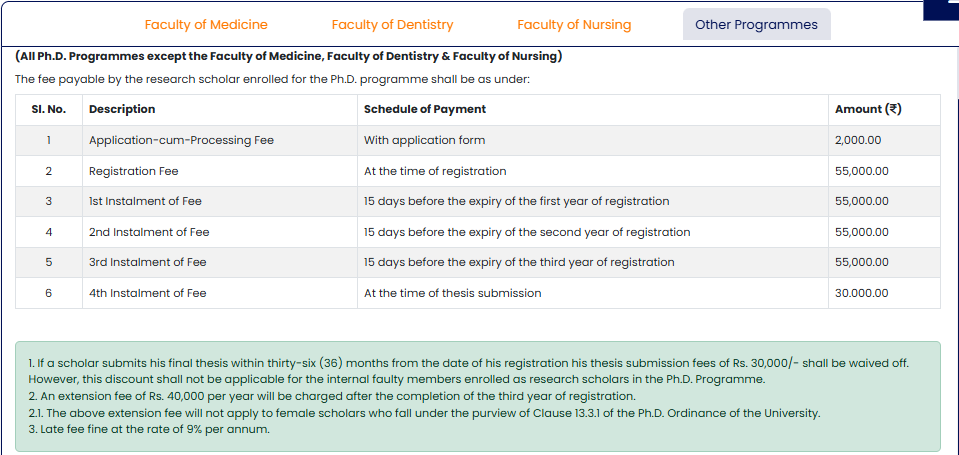Viewport: 959px width, 455px height.
Task: Click the Schedule of Payment header
Action: coord(425,109)
